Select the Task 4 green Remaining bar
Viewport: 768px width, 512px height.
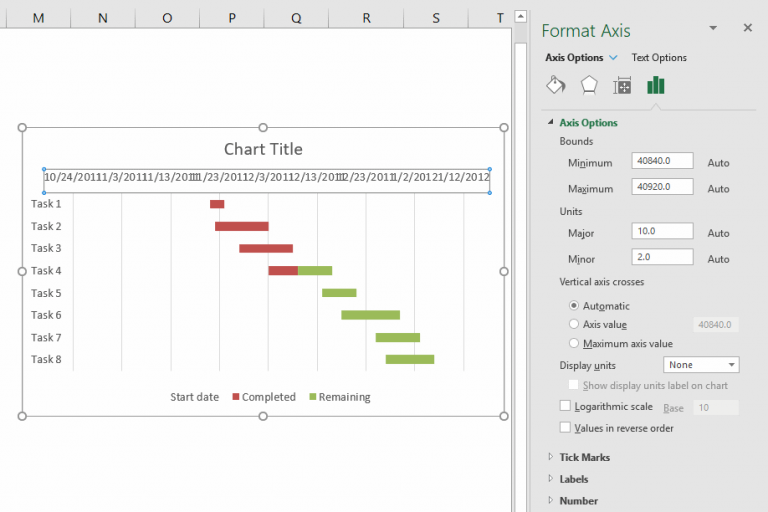[x=315, y=270]
